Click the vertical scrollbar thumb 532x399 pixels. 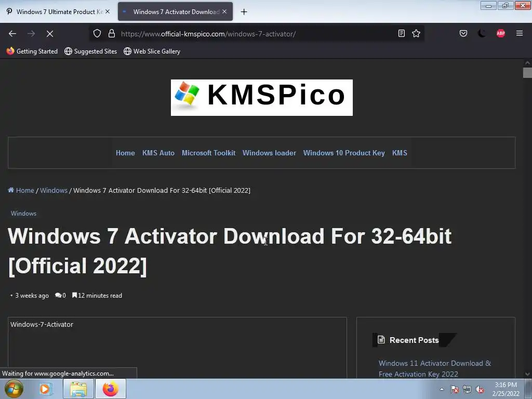tap(527, 73)
